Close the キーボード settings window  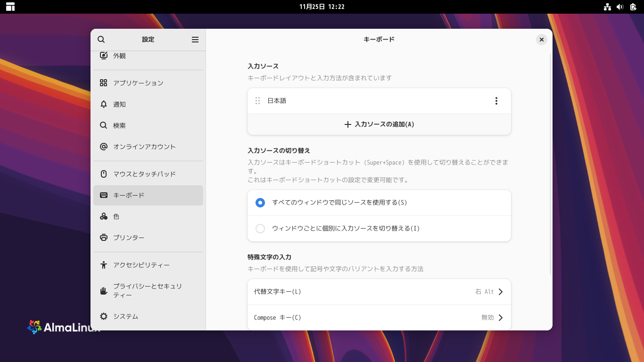(542, 40)
